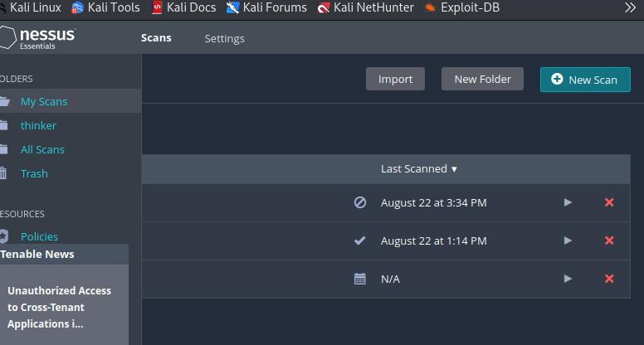Image resolution: width=644 pixels, height=345 pixels.
Task: Click the Trash bin icon
Action: [3, 173]
